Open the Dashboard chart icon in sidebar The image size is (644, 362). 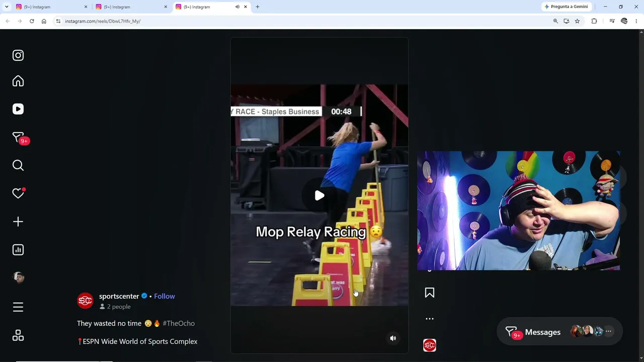18,250
